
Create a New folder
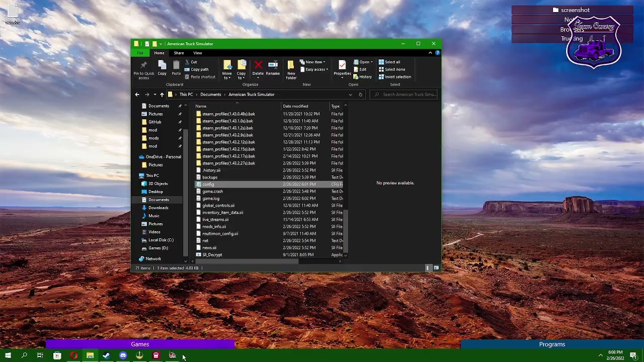[x=291, y=70]
